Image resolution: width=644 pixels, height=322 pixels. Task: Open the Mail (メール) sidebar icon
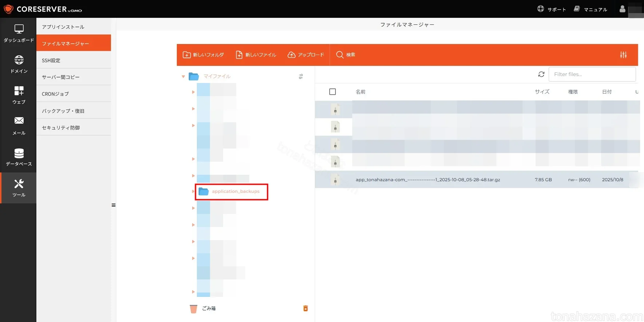coord(19,126)
